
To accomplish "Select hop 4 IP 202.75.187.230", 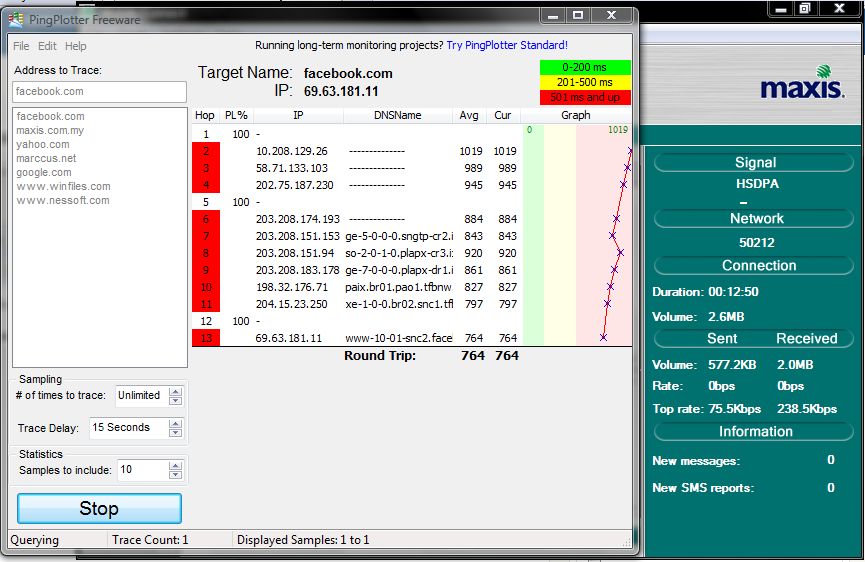I will (x=295, y=185).
